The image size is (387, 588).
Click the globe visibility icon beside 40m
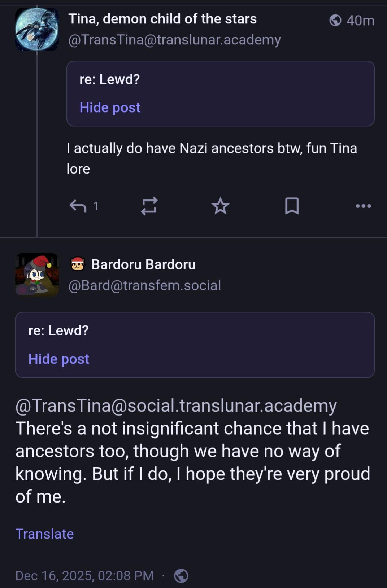coord(335,20)
